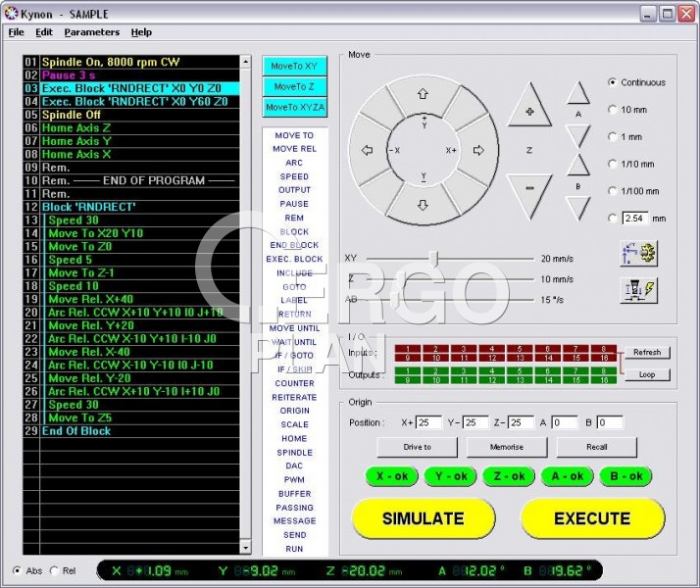Jog Y- with the down arrow pad
Viewport: 700px width, 588px height.
tap(423, 205)
